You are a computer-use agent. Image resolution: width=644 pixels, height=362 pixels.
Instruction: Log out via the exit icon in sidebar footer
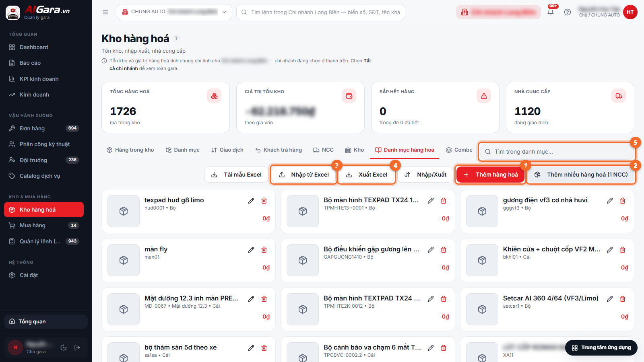pyautogui.click(x=77, y=348)
